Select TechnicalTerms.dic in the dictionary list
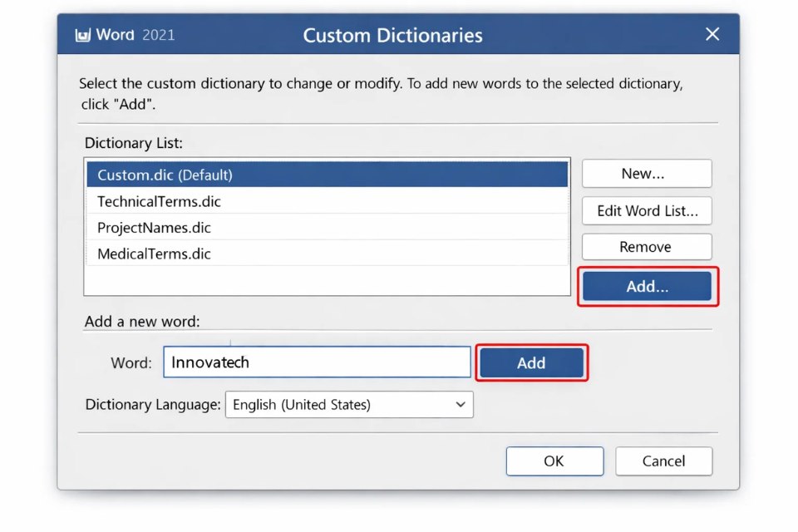The width and height of the screenshot is (798, 532). coord(327,201)
